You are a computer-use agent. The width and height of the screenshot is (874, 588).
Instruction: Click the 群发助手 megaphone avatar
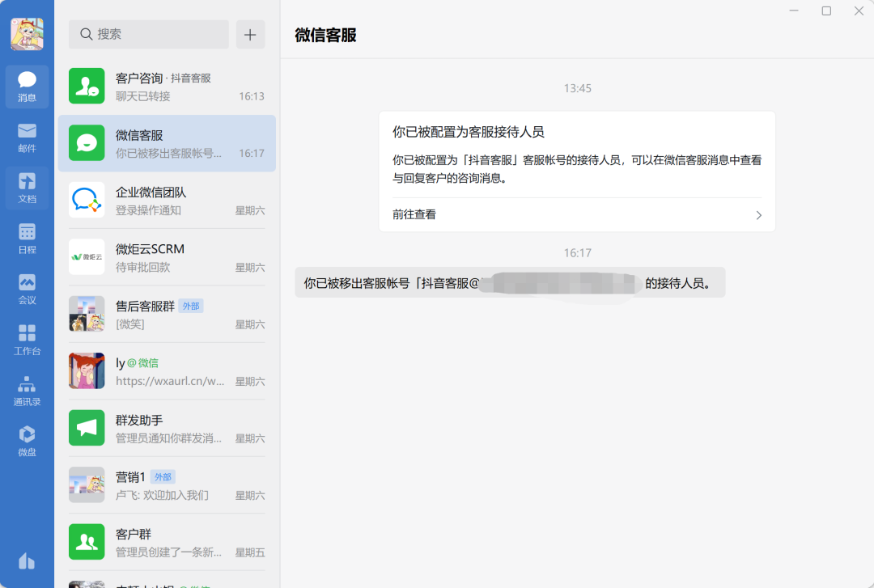coord(87,428)
